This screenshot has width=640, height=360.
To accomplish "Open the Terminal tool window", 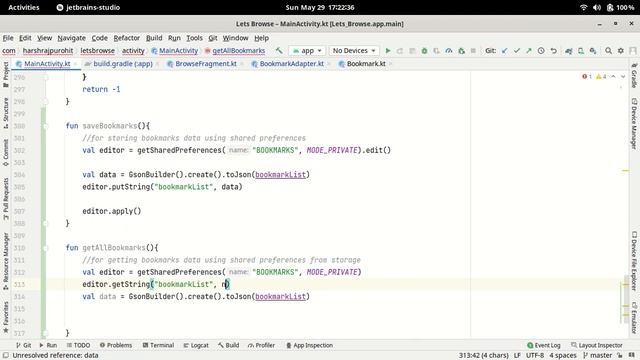I will click(x=158, y=345).
